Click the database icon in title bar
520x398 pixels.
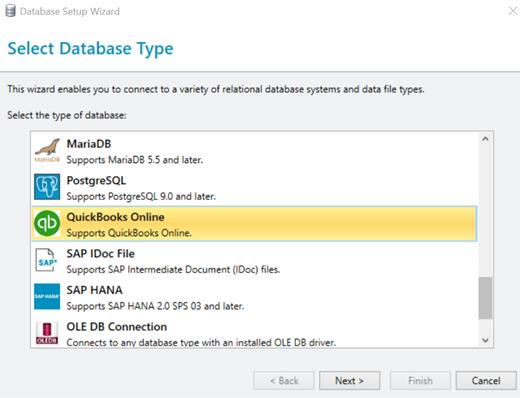pyautogui.click(x=10, y=11)
